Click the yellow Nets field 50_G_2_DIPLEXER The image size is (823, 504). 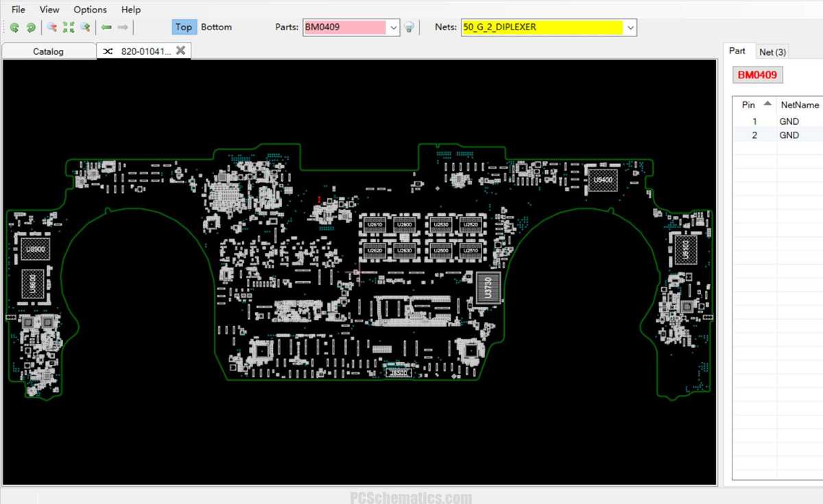pos(542,27)
